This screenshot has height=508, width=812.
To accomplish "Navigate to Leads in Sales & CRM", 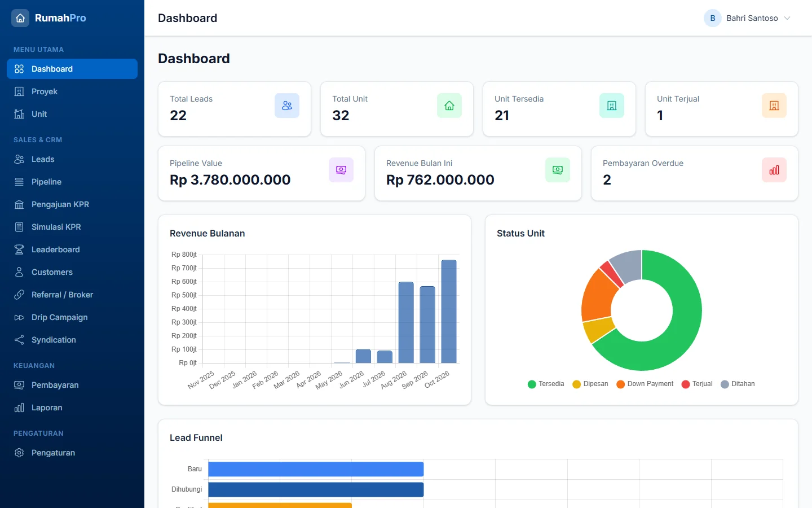I will click(x=72, y=159).
